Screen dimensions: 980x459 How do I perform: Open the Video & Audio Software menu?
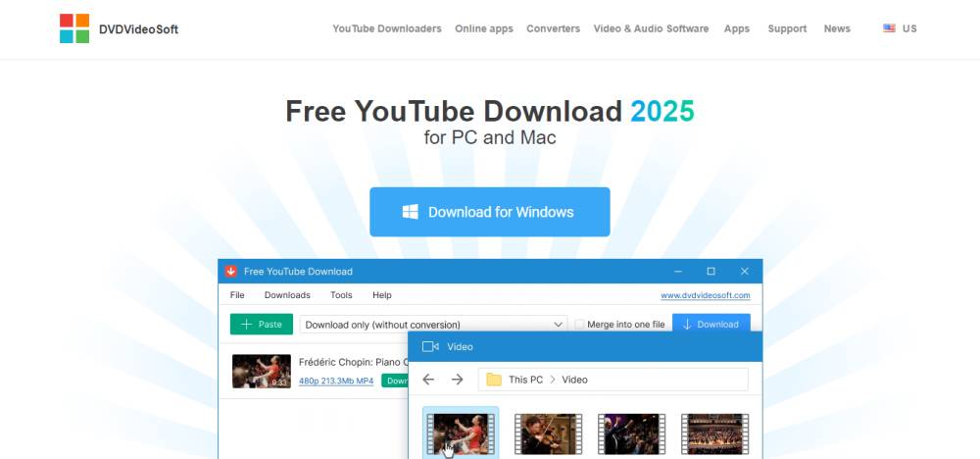pyautogui.click(x=652, y=28)
